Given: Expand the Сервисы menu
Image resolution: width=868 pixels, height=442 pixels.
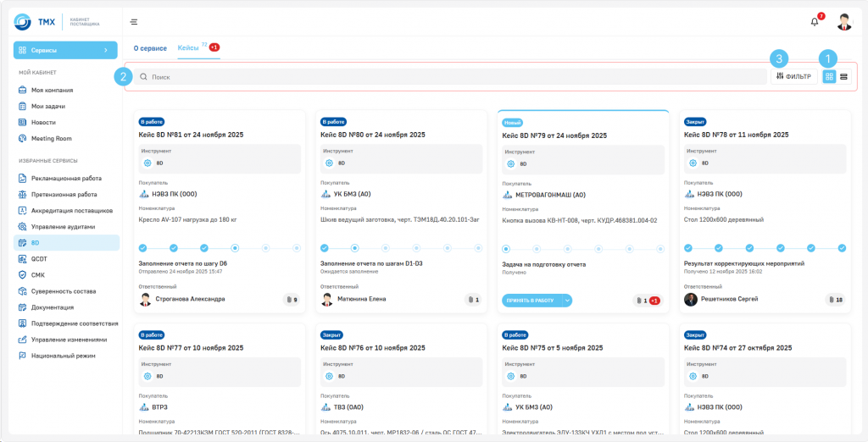Looking at the screenshot, I should [65, 51].
